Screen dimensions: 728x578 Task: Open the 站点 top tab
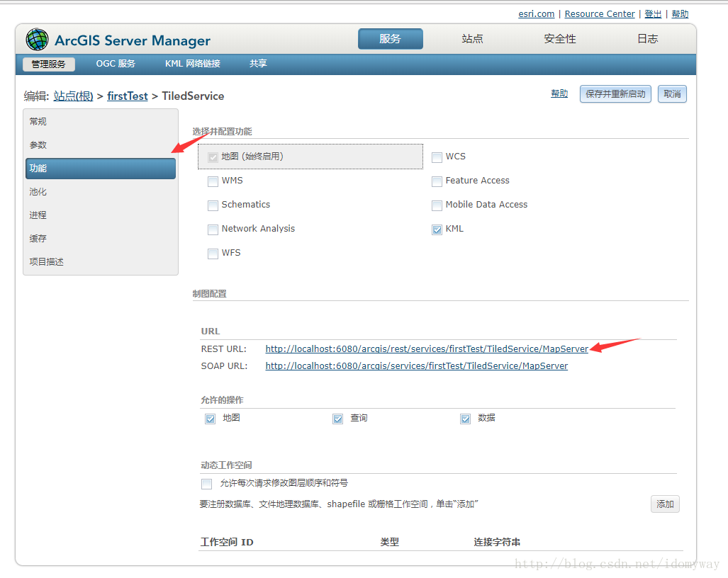coord(472,39)
